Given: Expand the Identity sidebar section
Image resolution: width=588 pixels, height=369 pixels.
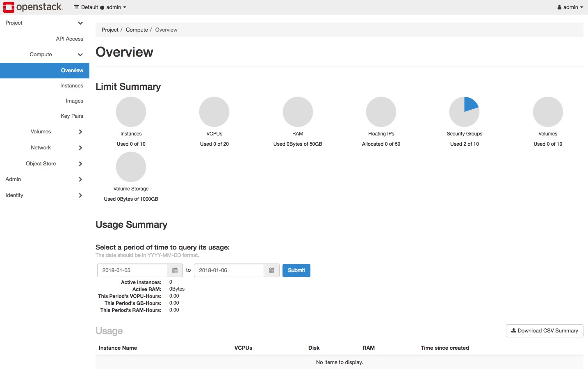Looking at the screenshot, I should pos(44,195).
